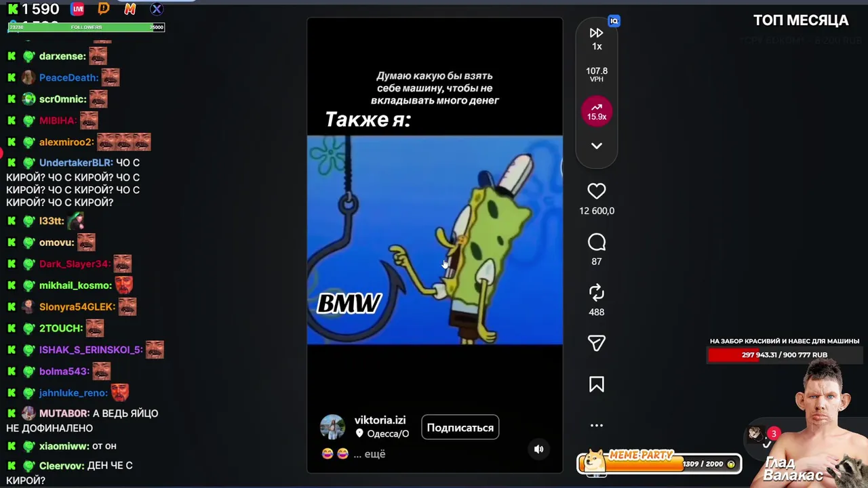
Task: Click the username l33tt in chat
Action: pyautogui.click(x=51, y=221)
